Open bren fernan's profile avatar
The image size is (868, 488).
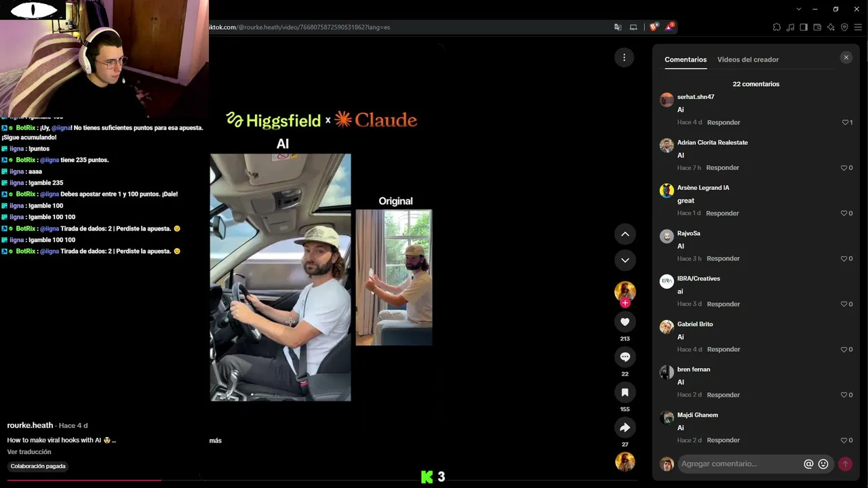click(667, 373)
